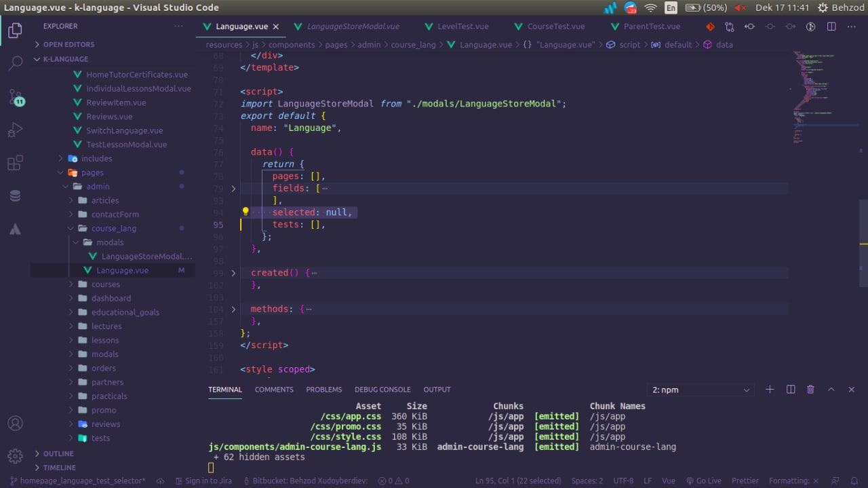This screenshot has width=868, height=488.
Task: Open changes compare icon in editor toolbar
Action: coord(730,26)
